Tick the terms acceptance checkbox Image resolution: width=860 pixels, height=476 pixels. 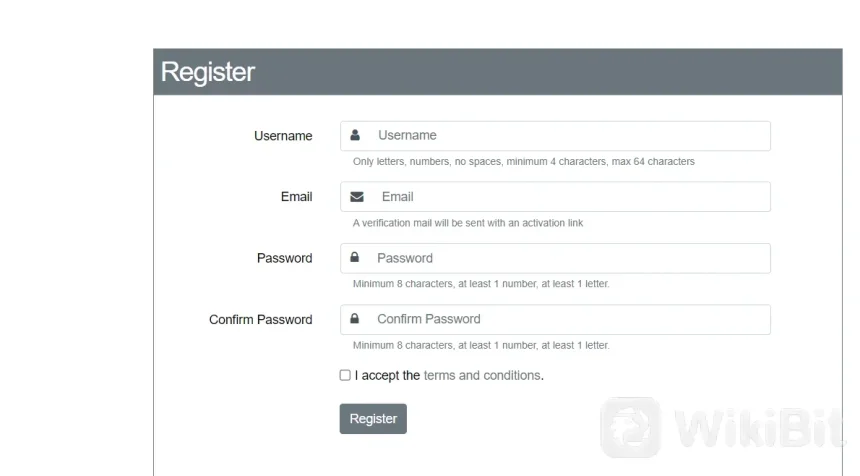point(345,375)
